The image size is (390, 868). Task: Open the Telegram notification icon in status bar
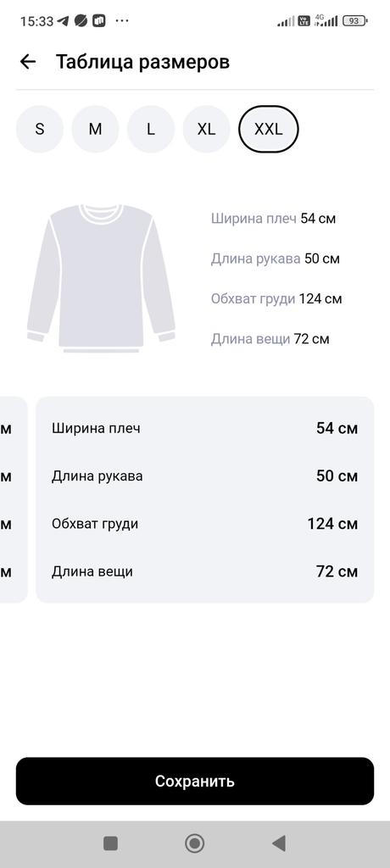coord(63,21)
